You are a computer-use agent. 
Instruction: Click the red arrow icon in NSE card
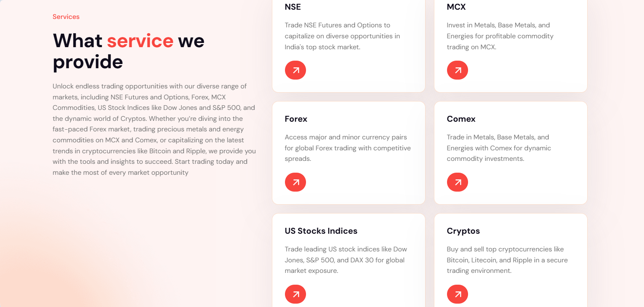[x=295, y=70]
